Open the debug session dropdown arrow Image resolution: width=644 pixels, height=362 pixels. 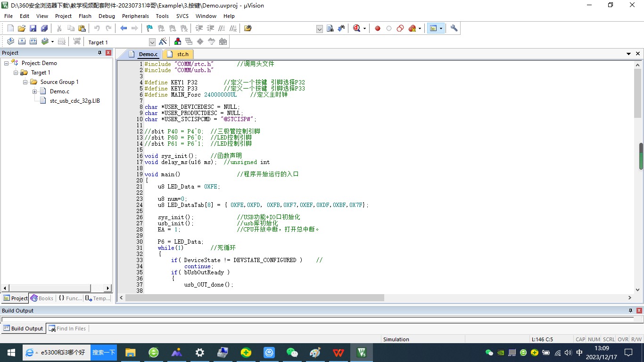pos(364,28)
